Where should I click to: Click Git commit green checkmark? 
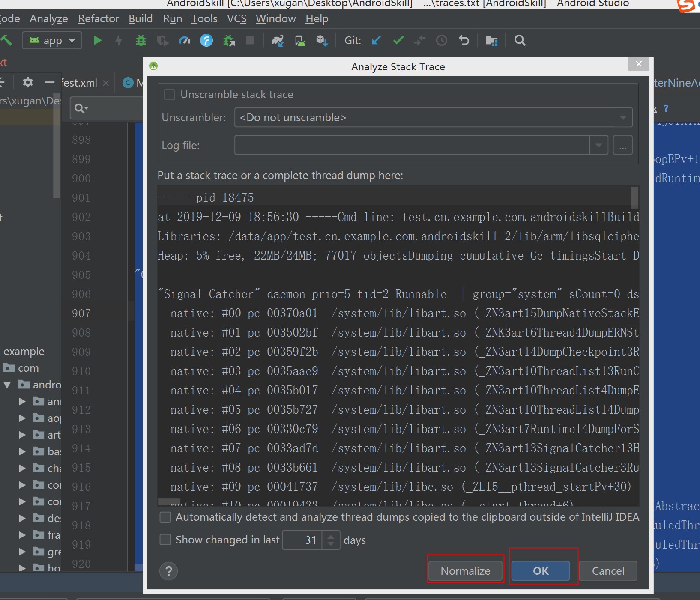398,40
